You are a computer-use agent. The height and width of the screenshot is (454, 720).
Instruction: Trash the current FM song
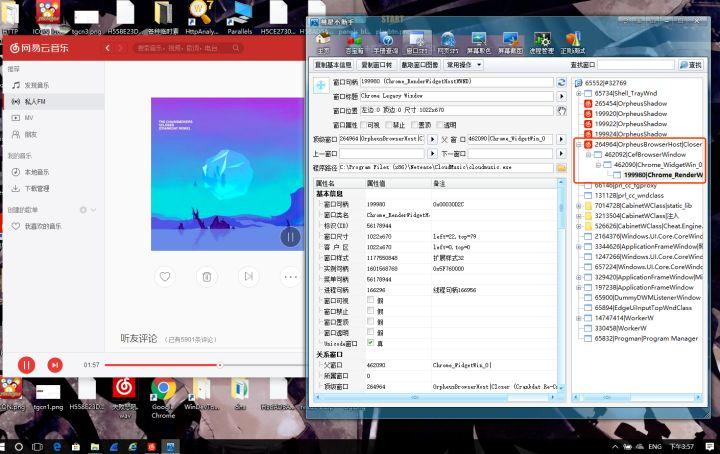[x=207, y=276]
